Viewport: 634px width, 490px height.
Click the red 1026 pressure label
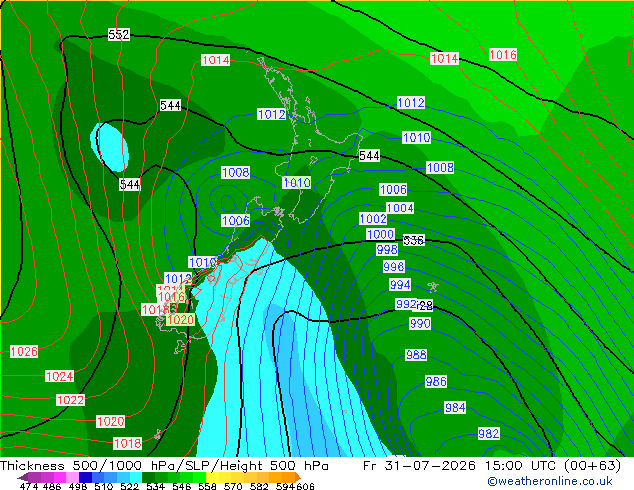point(24,351)
